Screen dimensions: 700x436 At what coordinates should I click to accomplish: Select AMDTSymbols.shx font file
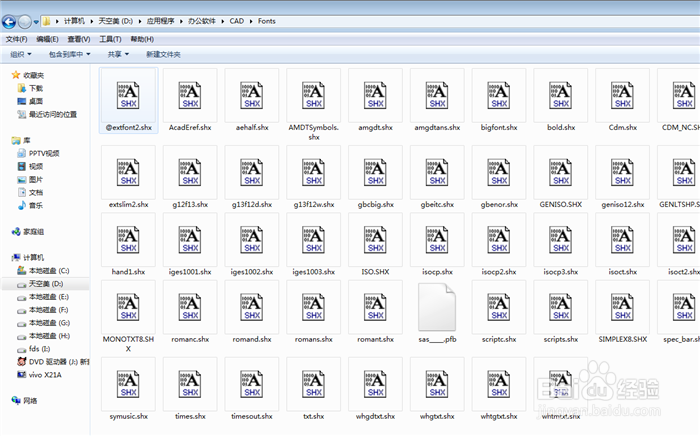pos(313,105)
